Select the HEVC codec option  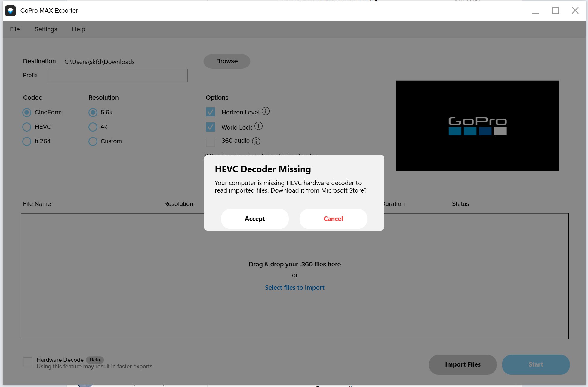[x=27, y=127]
